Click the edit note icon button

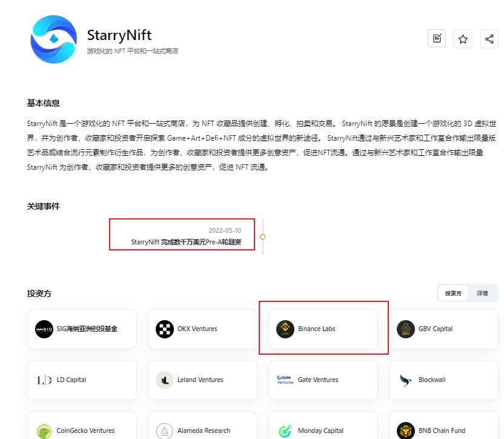click(437, 39)
